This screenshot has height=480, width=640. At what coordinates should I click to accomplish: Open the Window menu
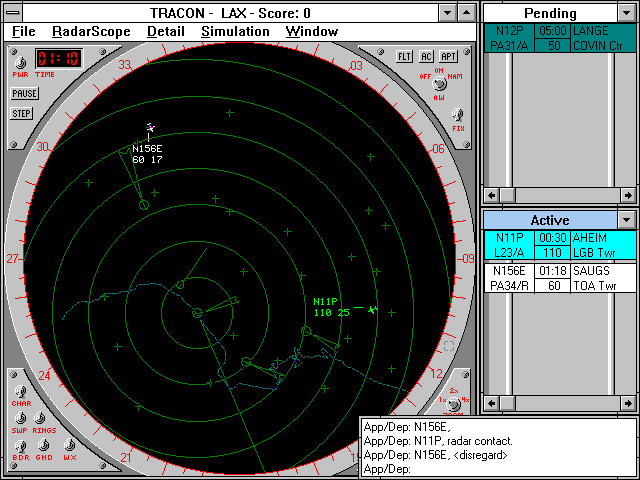[312, 31]
